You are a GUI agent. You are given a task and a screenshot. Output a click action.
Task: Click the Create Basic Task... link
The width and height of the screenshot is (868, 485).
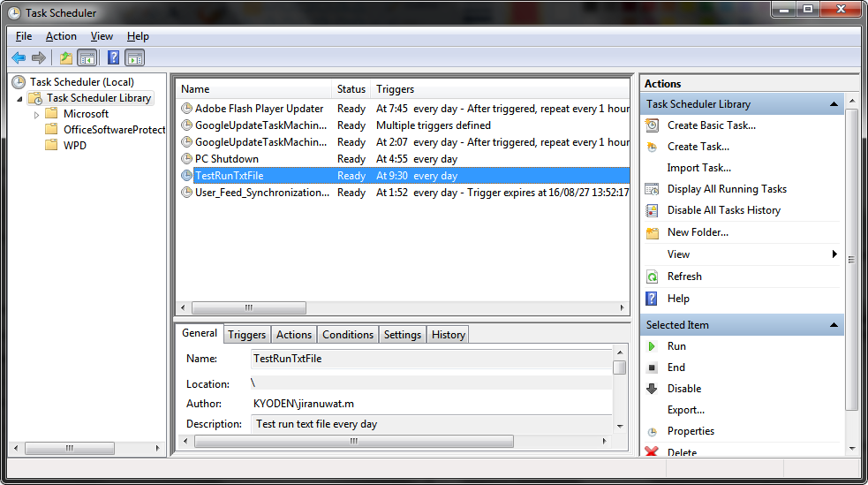point(712,125)
